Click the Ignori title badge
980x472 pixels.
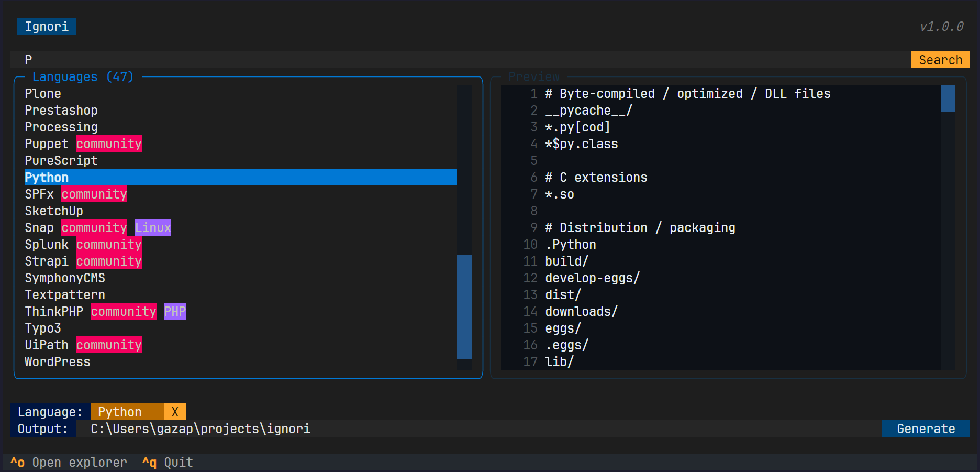coord(47,26)
